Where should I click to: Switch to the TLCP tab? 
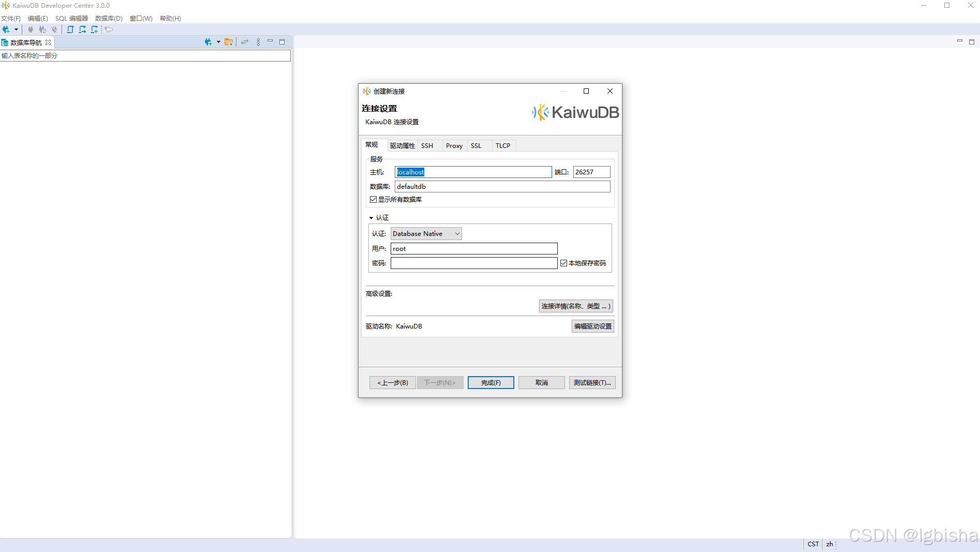coord(503,146)
